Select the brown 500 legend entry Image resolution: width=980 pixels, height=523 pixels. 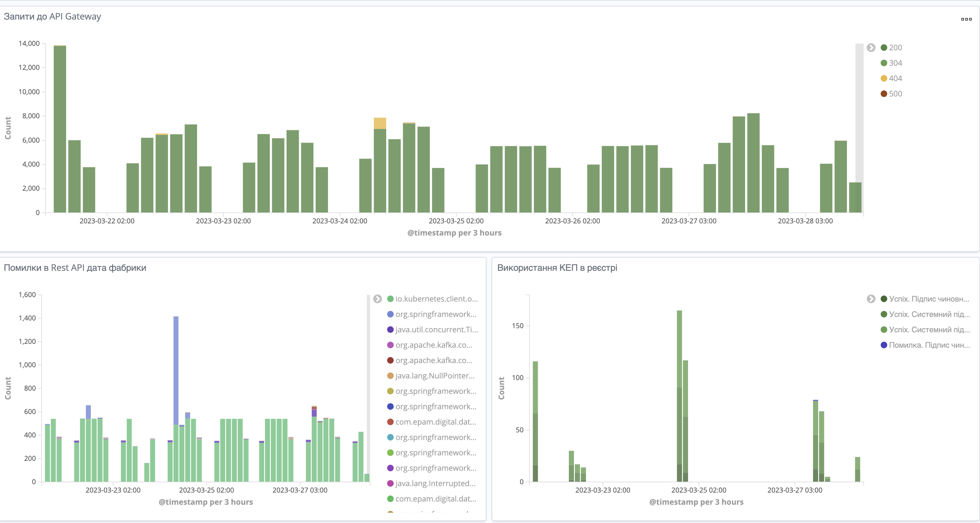[x=891, y=94]
